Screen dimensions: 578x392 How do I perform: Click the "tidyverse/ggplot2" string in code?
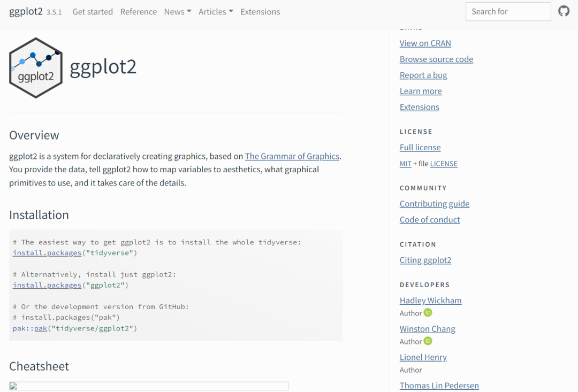pyautogui.click(x=92, y=328)
